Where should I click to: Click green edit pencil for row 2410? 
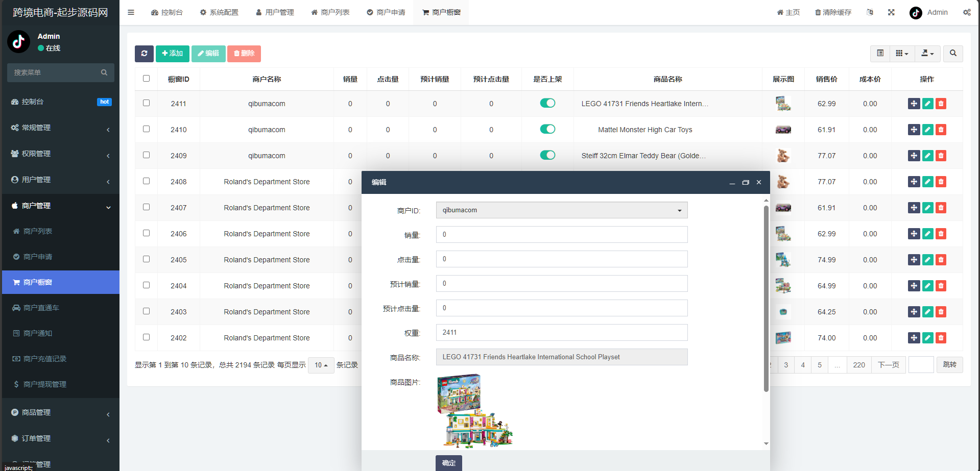[x=927, y=130]
